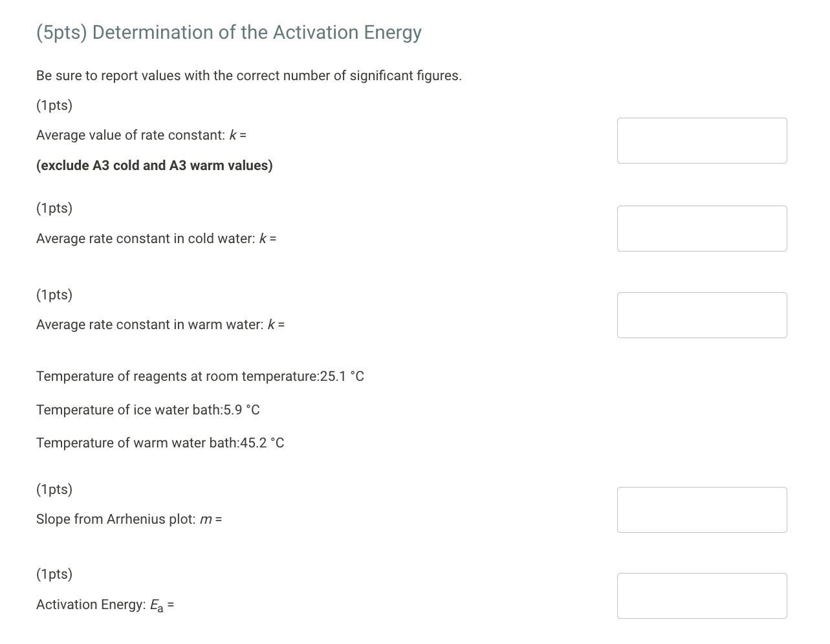
Task: Select the first 1pts label
Action: [54, 105]
